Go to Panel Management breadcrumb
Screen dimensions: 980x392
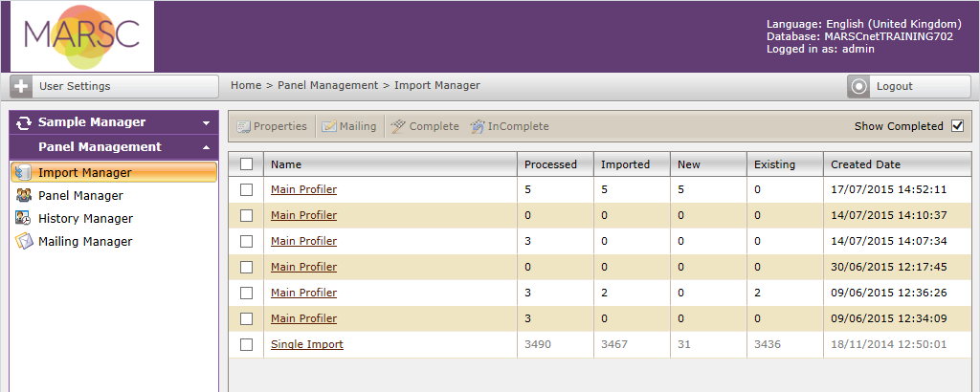click(328, 85)
